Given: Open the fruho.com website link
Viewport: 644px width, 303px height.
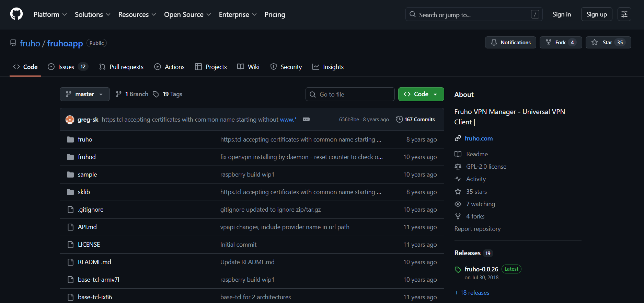Looking at the screenshot, I should coord(479,138).
